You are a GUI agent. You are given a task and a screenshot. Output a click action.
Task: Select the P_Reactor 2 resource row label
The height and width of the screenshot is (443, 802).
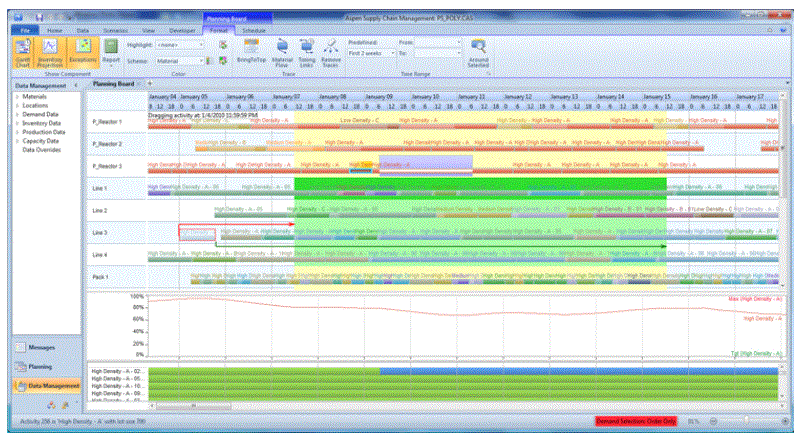pyautogui.click(x=107, y=144)
